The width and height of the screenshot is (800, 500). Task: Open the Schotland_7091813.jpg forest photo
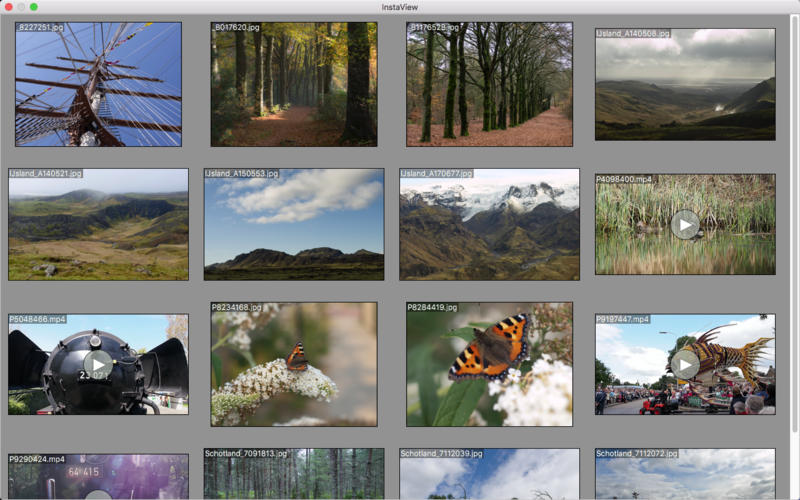coord(293,476)
